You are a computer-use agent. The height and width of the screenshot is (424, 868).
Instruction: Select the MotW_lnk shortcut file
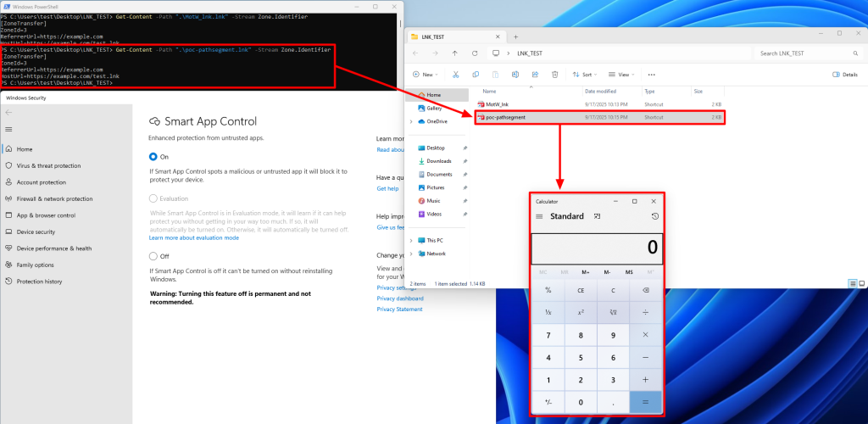tap(599, 104)
